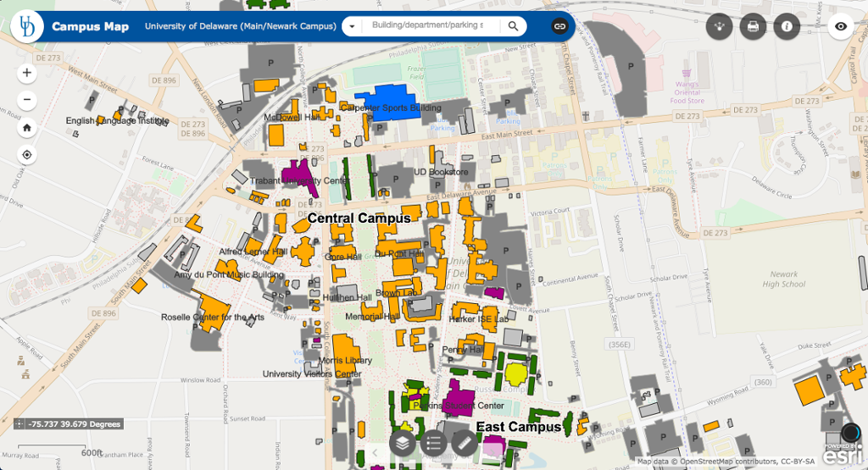Select Alfred Lerner Hall label

click(x=253, y=252)
